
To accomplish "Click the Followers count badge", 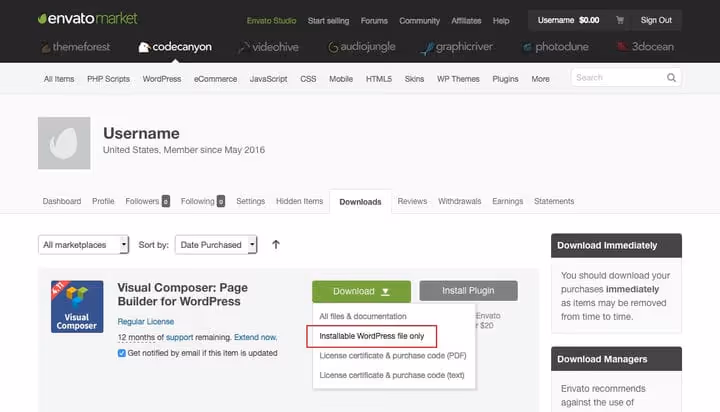I will click(166, 201).
